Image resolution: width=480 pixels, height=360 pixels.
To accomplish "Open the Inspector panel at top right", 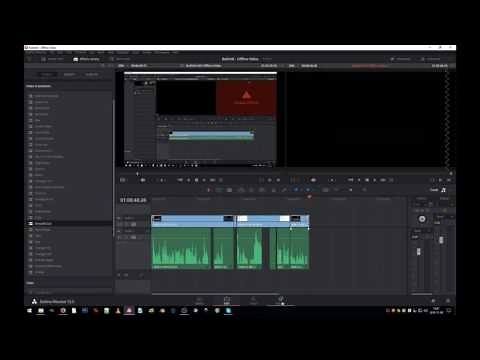I will click(x=431, y=59).
